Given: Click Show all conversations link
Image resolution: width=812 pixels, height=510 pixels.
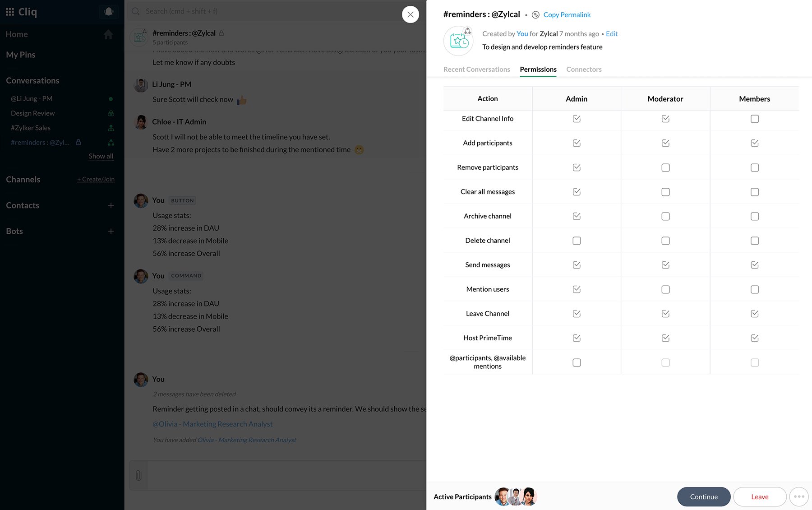Looking at the screenshot, I should (101, 156).
